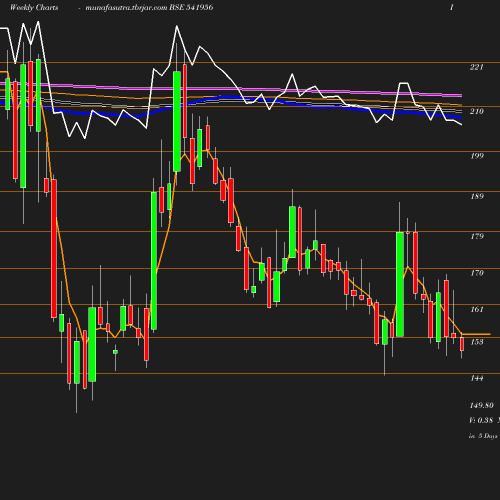The image size is (500, 500).
Task: Select the 221 price axis label
Action: tap(477, 67)
